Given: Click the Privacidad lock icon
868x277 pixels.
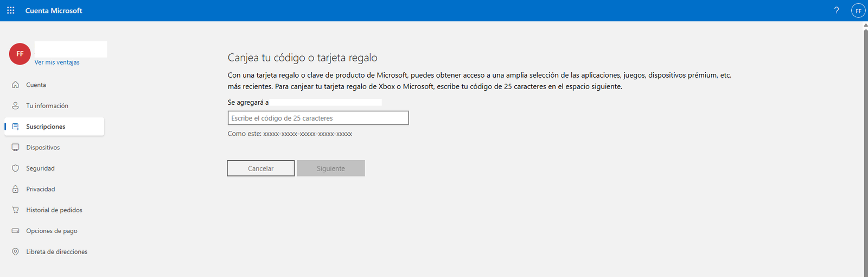Looking at the screenshot, I should [x=15, y=189].
